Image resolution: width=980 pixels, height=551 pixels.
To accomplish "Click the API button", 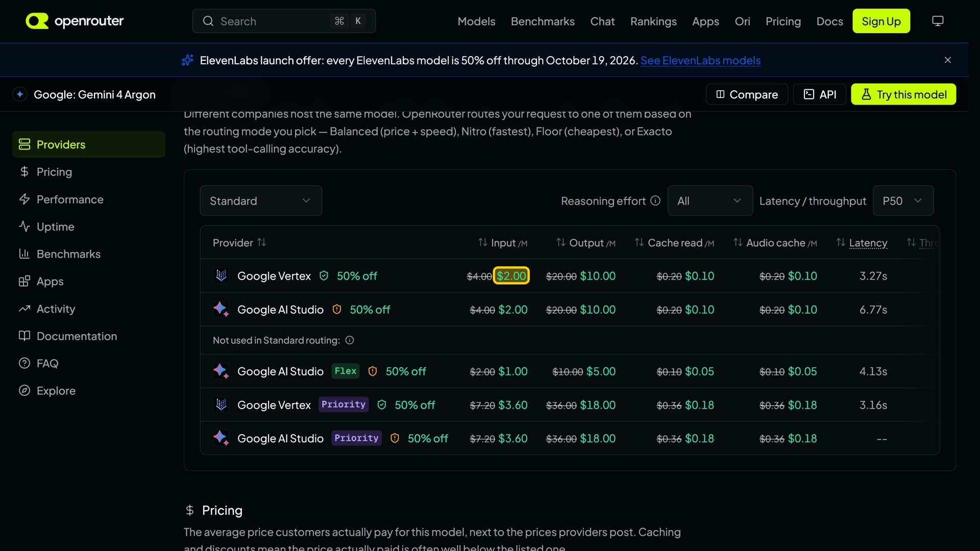I will click(x=820, y=94).
